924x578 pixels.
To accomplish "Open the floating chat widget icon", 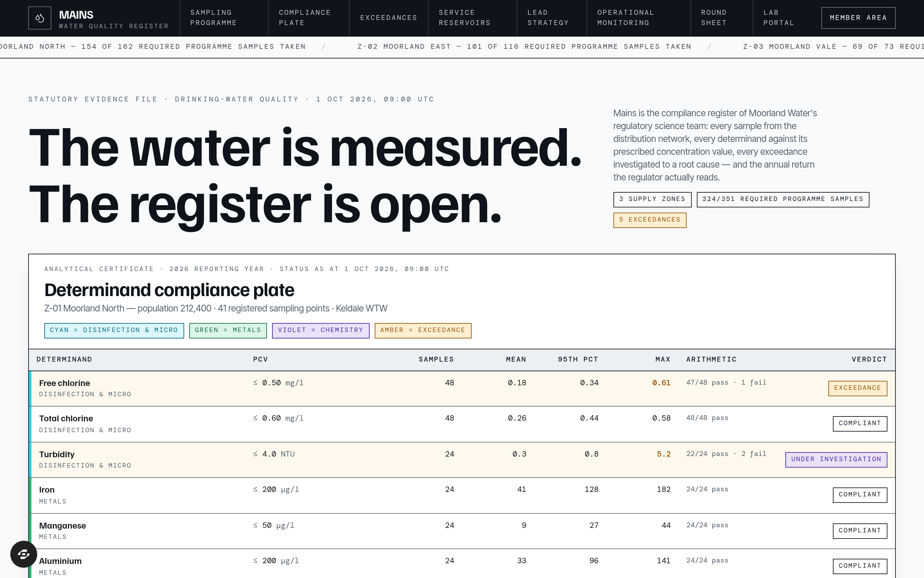I will point(24,554).
